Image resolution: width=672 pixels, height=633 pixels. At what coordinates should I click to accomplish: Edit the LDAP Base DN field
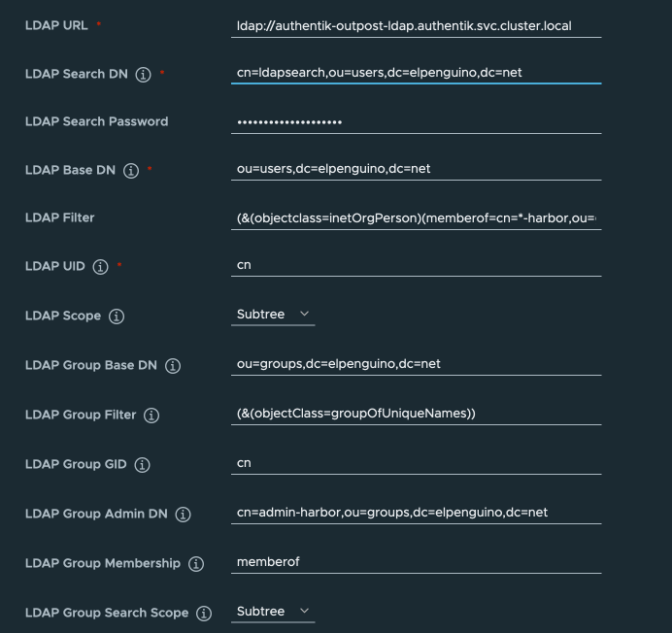tap(416, 169)
